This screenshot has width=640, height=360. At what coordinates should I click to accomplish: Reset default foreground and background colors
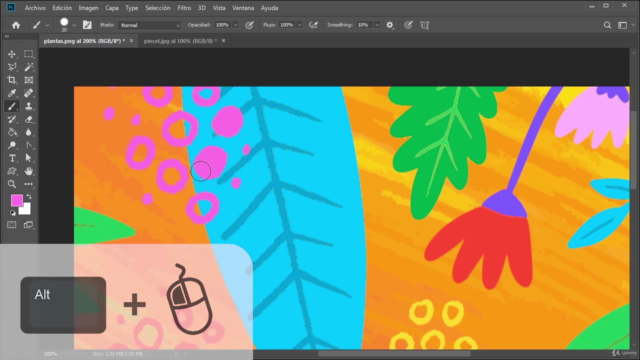click(12, 213)
